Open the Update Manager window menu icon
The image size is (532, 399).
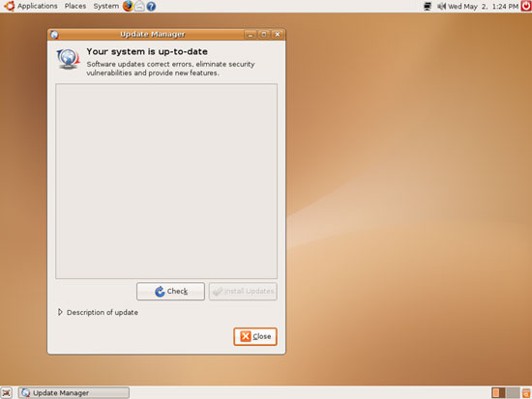(x=54, y=35)
